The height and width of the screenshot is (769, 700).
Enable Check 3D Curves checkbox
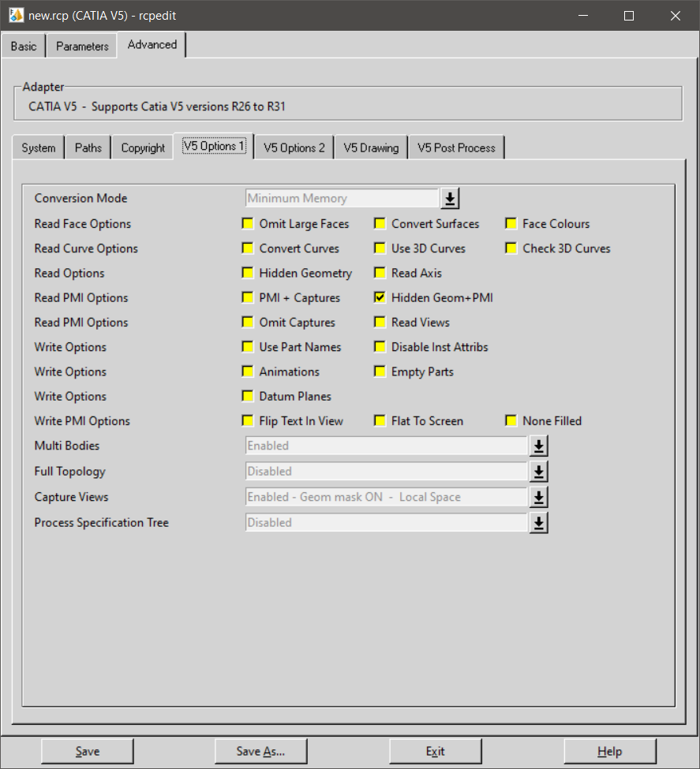coord(511,248)
